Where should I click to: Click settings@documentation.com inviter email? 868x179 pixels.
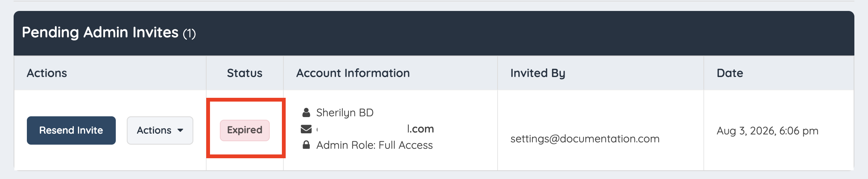(x=585, y=139)
